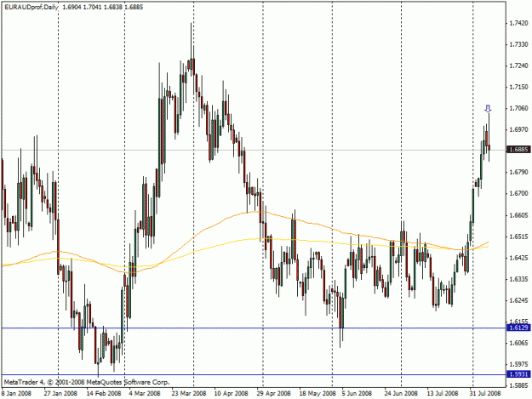532x399 pixels.
Task: Click the 1.5931 blue price label
Action: click(518, 374)
